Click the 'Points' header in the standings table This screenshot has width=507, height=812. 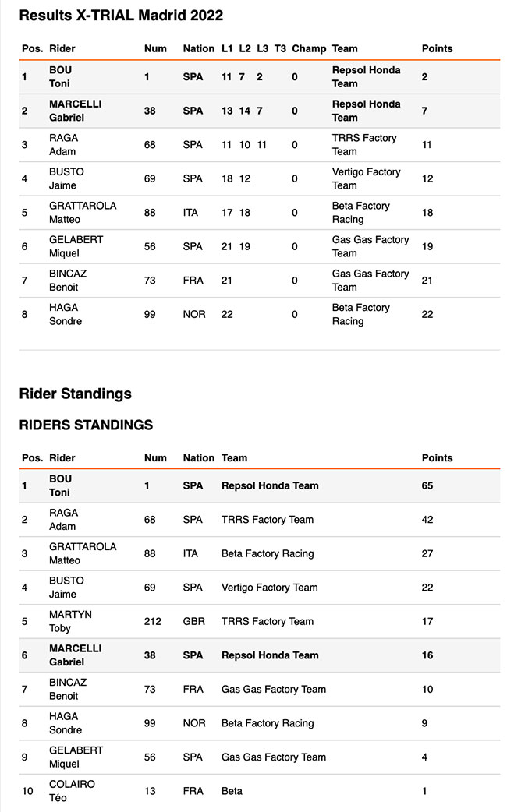(437, 458)
